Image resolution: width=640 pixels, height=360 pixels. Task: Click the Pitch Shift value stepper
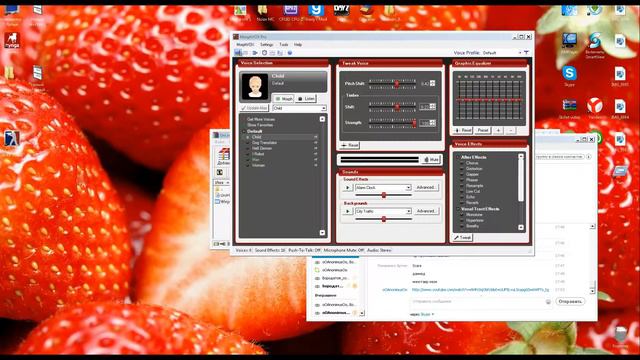click(433, 83)
